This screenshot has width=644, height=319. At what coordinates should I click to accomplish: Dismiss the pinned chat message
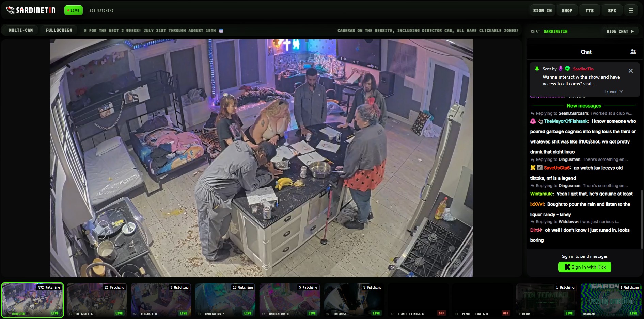pos(631,71)
